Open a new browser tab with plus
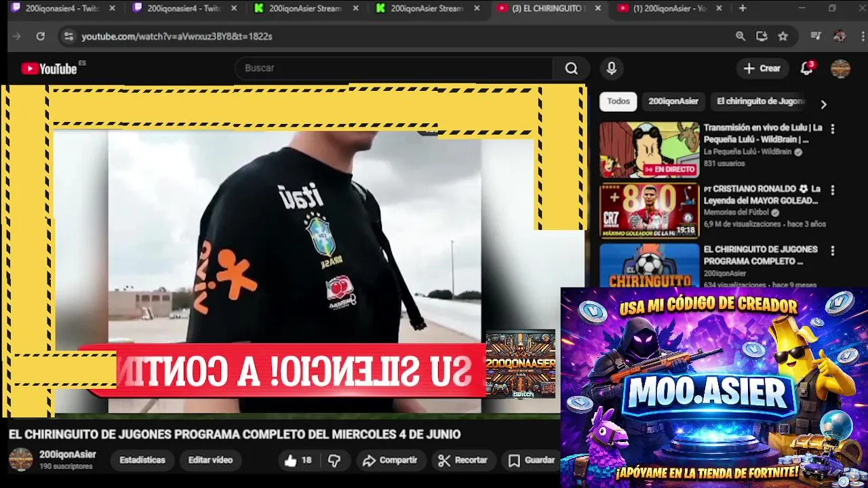The image size is (868, 488). (x=743, y=8)
